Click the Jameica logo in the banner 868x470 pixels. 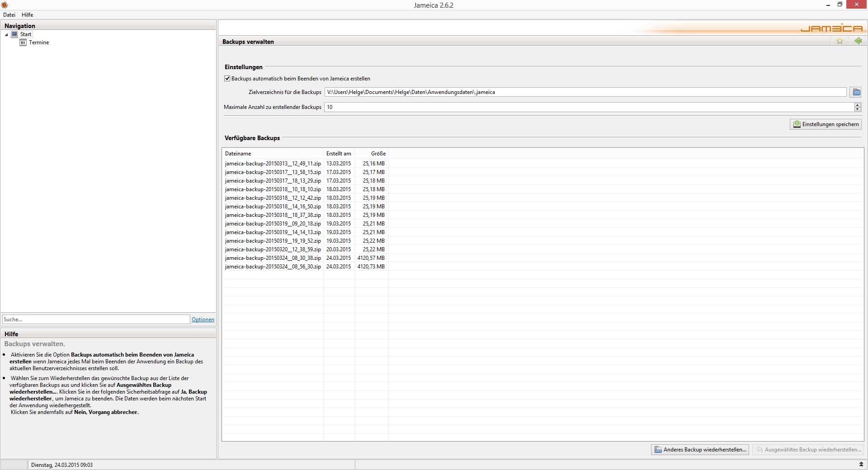coord(831,28)
